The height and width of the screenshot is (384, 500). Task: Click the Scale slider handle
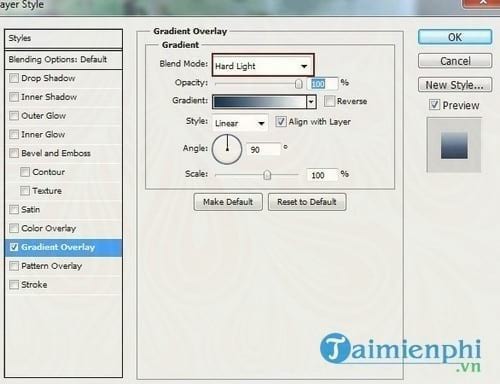[267, 175]
